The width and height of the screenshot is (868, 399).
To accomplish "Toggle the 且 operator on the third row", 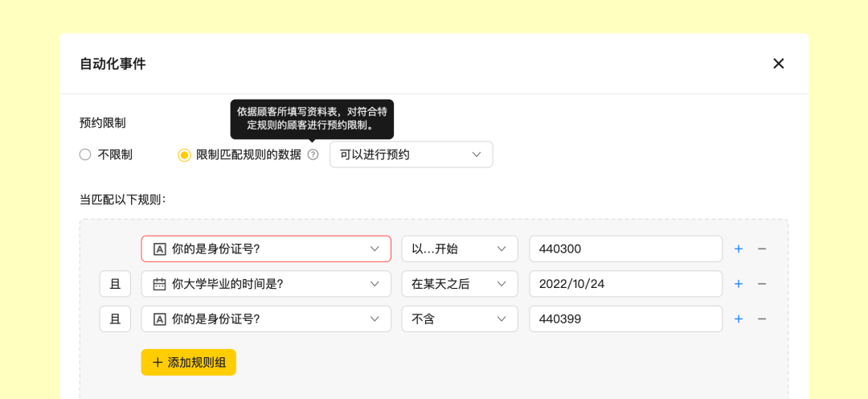I will coord(115,319).
